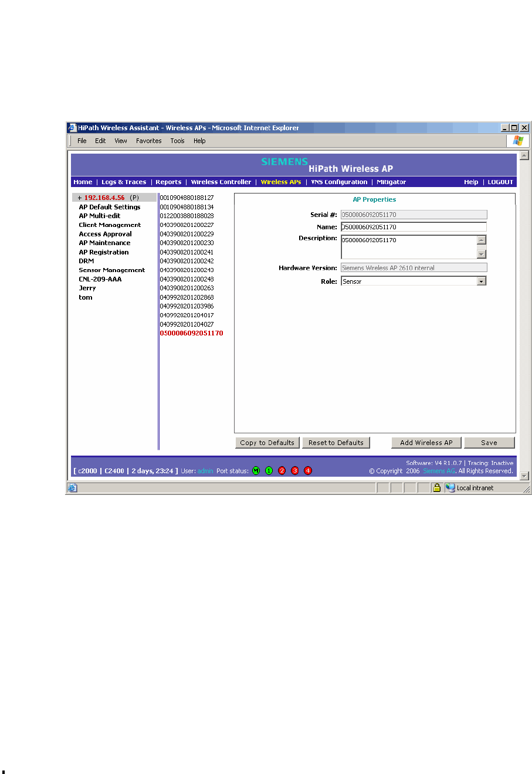Open Logs & Traces tab
The image size is (532, 774).
pos(124,182)
